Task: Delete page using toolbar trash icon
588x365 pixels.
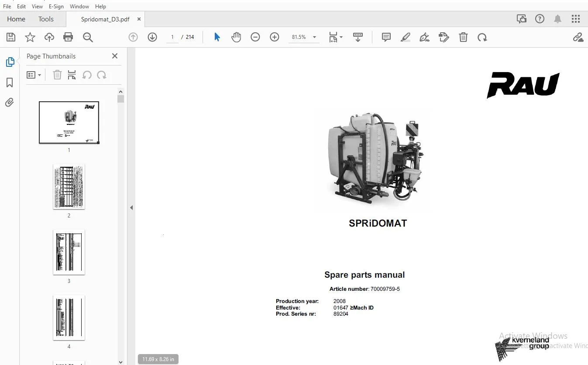Action: 463,37
